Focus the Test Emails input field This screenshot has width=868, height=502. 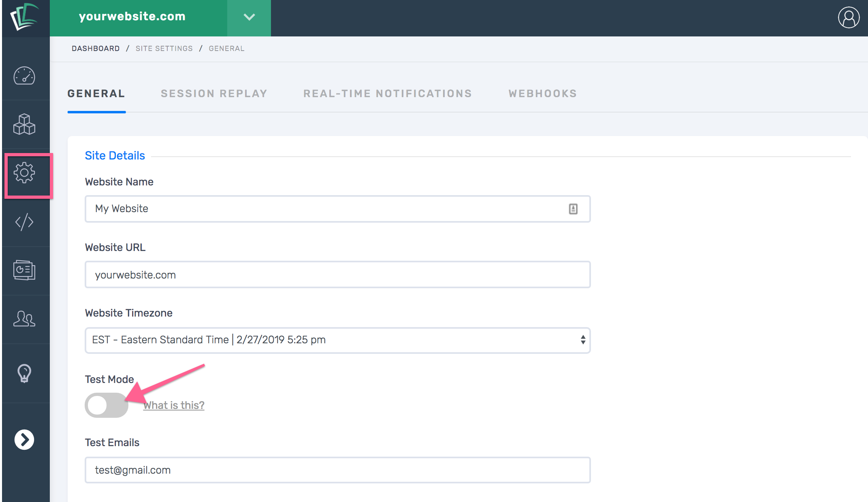[338, 470]
